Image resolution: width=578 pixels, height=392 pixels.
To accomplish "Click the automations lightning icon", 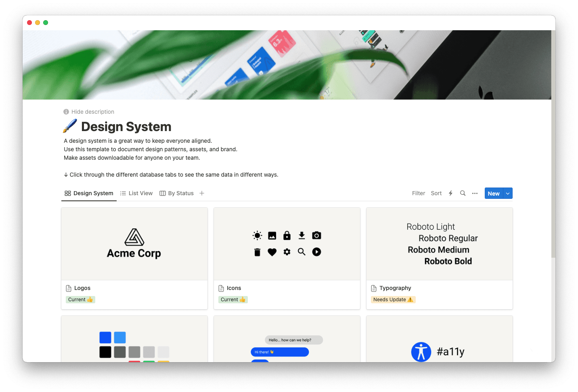I will click(450, 193).
